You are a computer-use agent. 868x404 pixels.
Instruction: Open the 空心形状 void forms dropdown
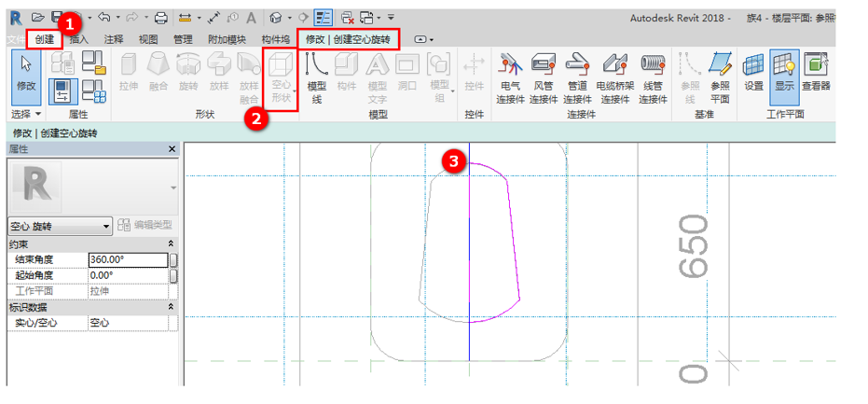[281, 79]
